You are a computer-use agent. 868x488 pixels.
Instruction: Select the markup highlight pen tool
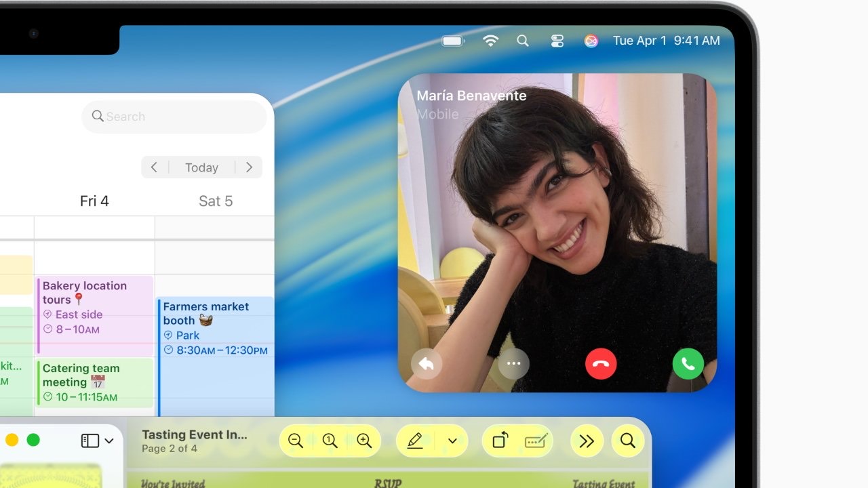coord(415,441)
